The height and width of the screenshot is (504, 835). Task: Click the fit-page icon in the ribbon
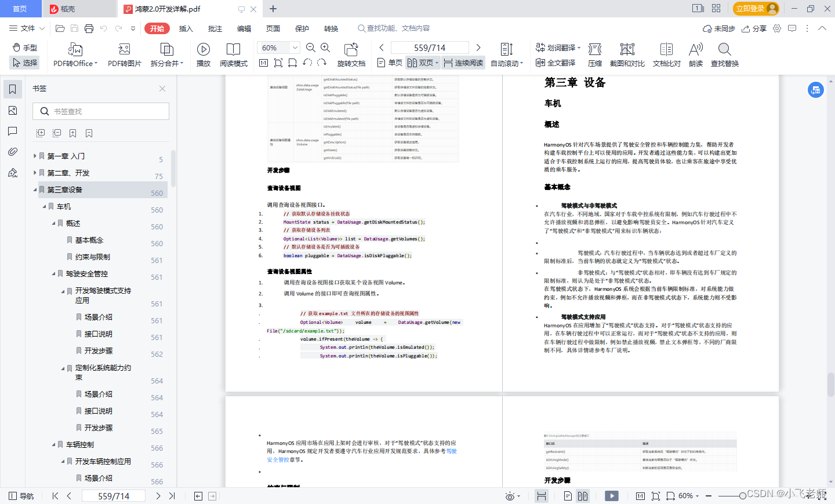pyautogui.click(x=278, y=63)
